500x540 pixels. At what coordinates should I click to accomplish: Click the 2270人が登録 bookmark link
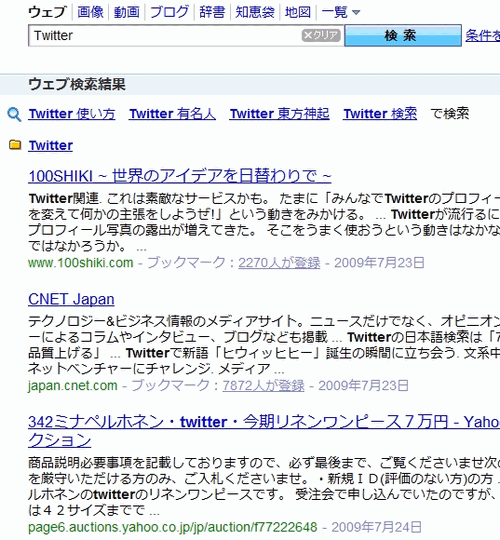coord(279,263)
